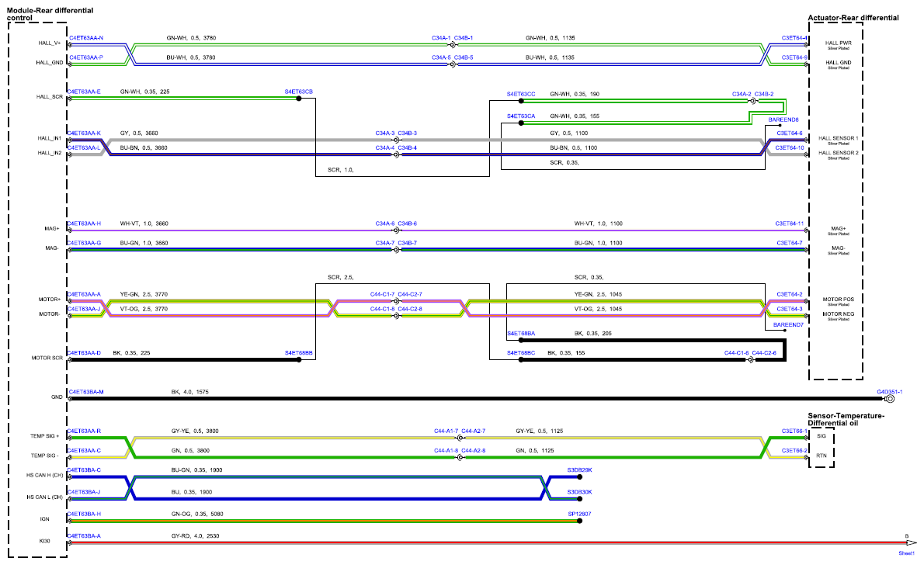Click the C4ET63BA-M ground pin link

86,392
